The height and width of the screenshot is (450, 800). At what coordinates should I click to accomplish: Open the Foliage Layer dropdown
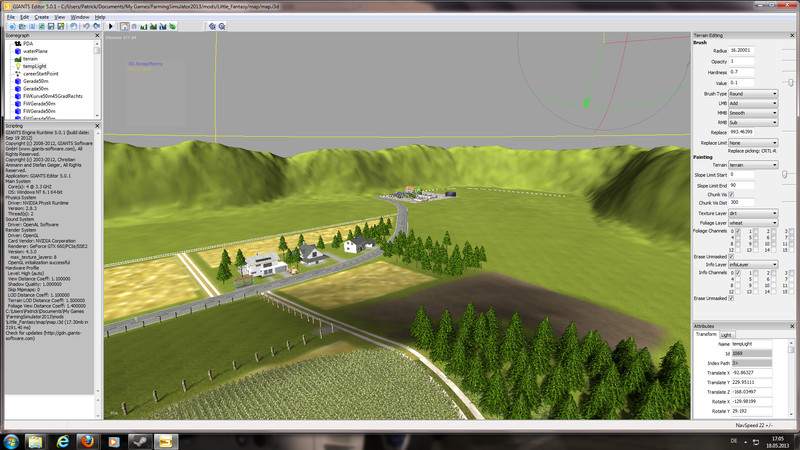tap(753, 223)
